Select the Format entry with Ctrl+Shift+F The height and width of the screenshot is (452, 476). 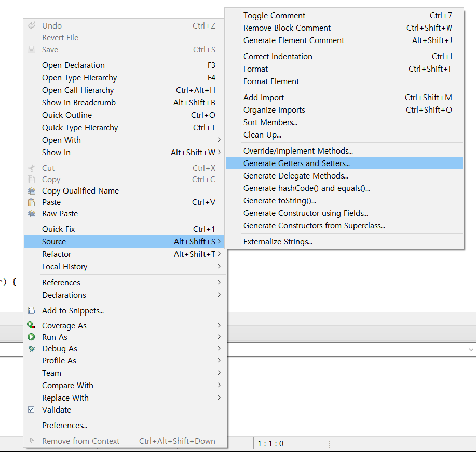point(344,69)
